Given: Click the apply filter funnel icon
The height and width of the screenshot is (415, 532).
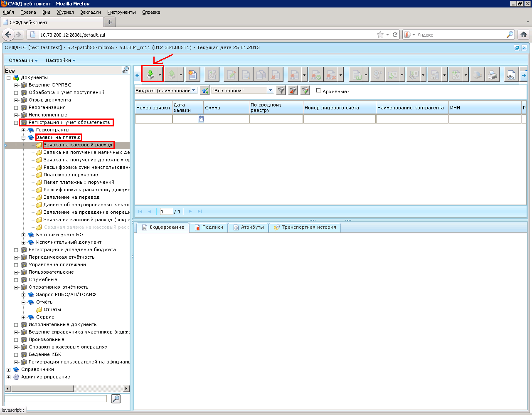Looking at the screenshot, I should 281,90.
